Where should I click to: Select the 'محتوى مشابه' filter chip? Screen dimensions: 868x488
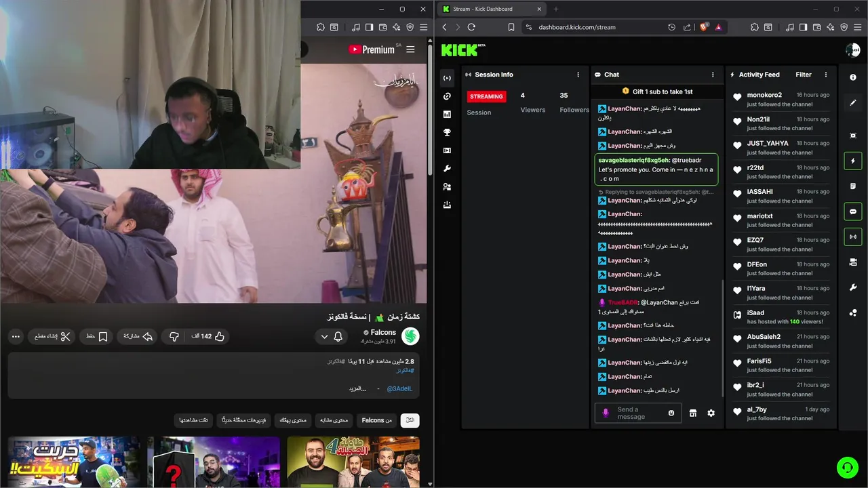[x=334, y=420]
